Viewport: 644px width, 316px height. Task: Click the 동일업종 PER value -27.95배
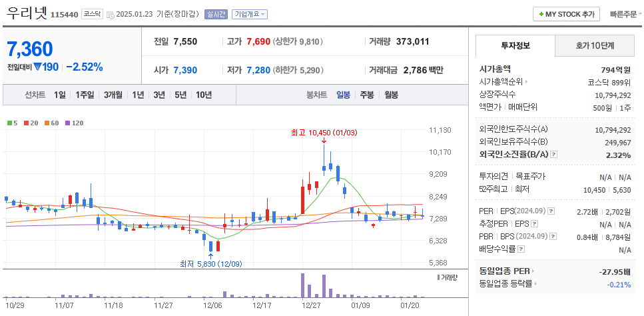click(615, 271)
